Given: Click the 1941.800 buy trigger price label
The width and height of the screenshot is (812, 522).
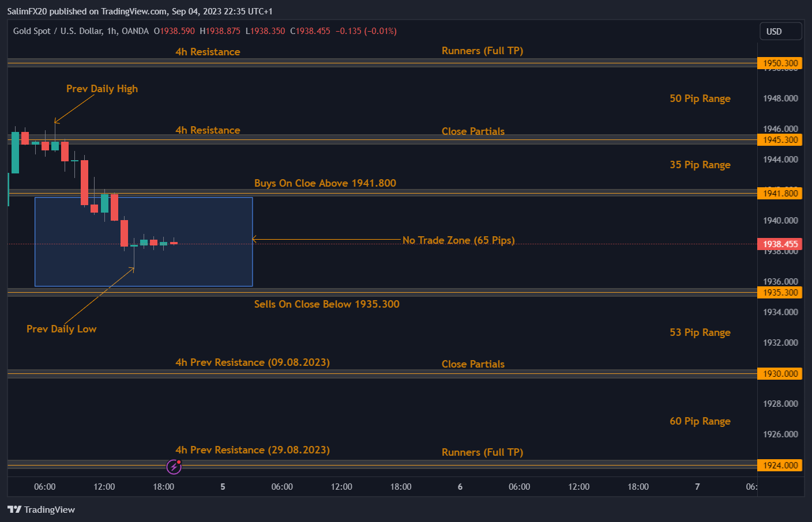Looking at the screenshot, I should (x=779, y=193).
